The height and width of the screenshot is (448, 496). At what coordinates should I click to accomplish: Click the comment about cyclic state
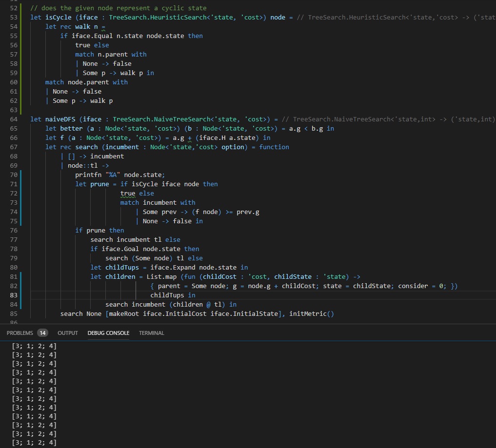118,8
